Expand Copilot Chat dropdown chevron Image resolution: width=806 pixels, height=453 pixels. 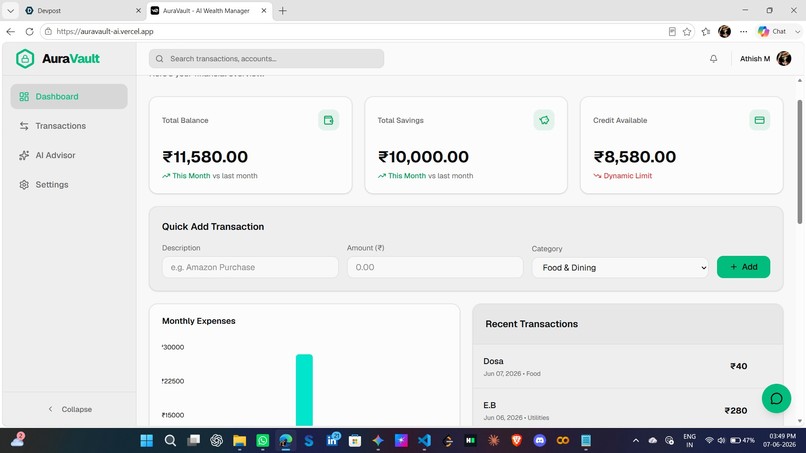click(797, 31)
